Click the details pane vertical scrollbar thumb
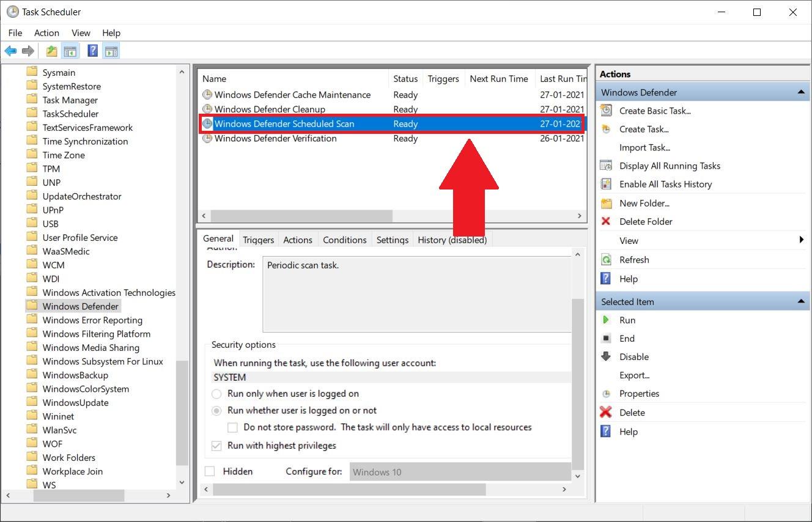 click(x=578, y=385)
